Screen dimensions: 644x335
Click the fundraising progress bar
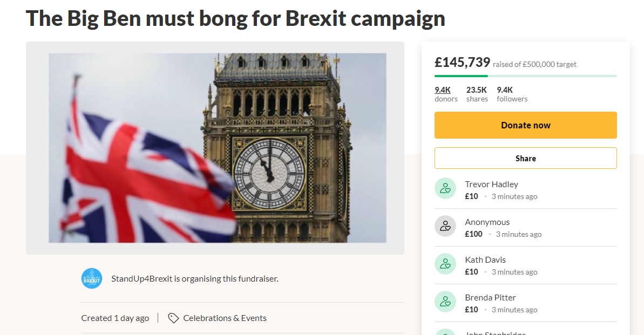point(525,76)
